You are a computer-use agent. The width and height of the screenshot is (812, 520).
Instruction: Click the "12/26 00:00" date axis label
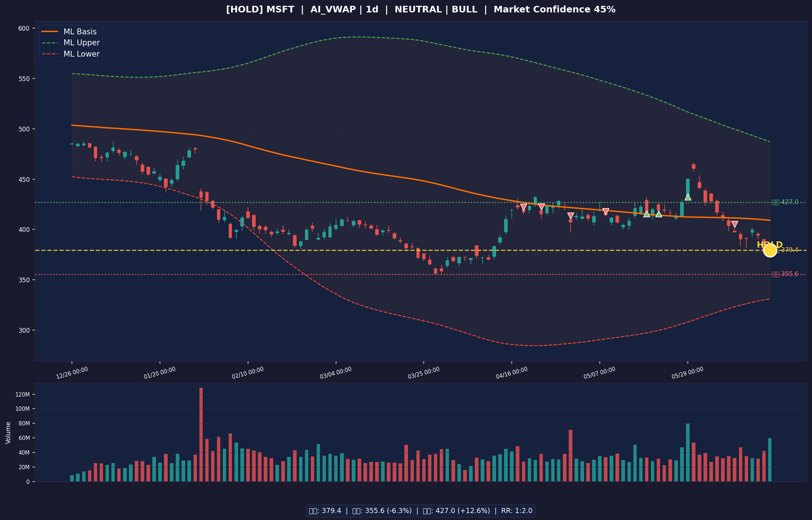point(72,373)
